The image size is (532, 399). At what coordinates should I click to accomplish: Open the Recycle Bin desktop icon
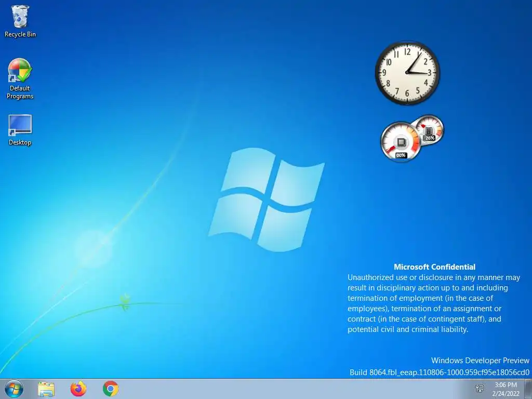coord(20,21)
